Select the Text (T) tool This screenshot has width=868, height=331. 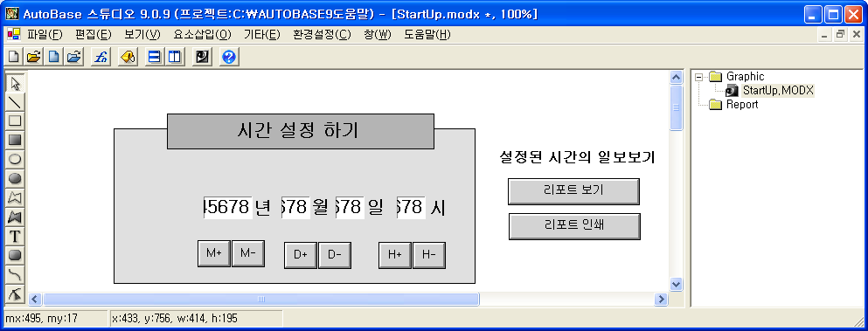pos(15,237)
